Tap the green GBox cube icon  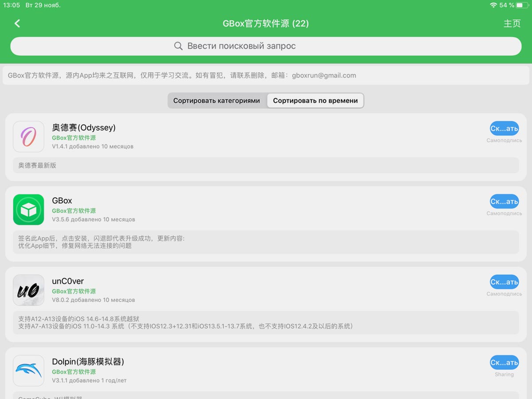(28, 210)
